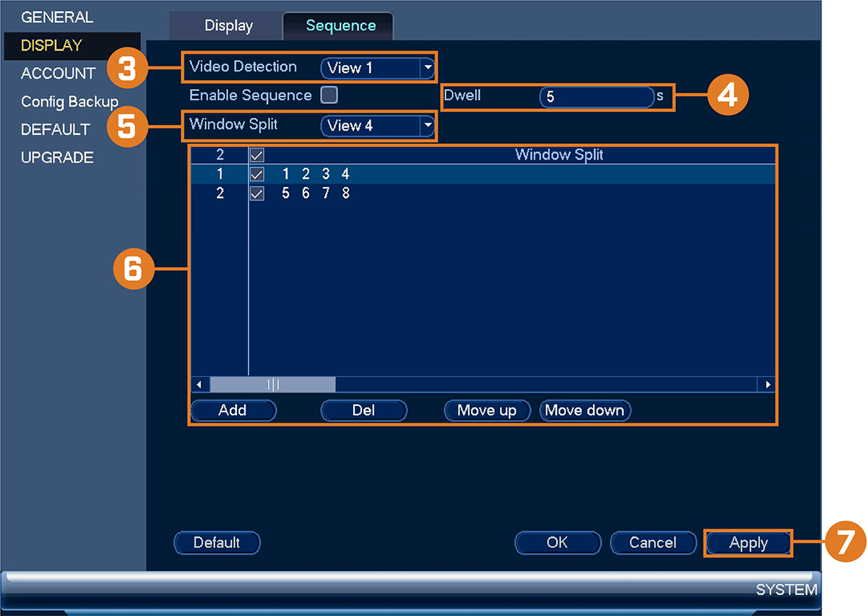Open the Window Split dropdown
This screenshot has height=616, width=867.
(377, 126)
